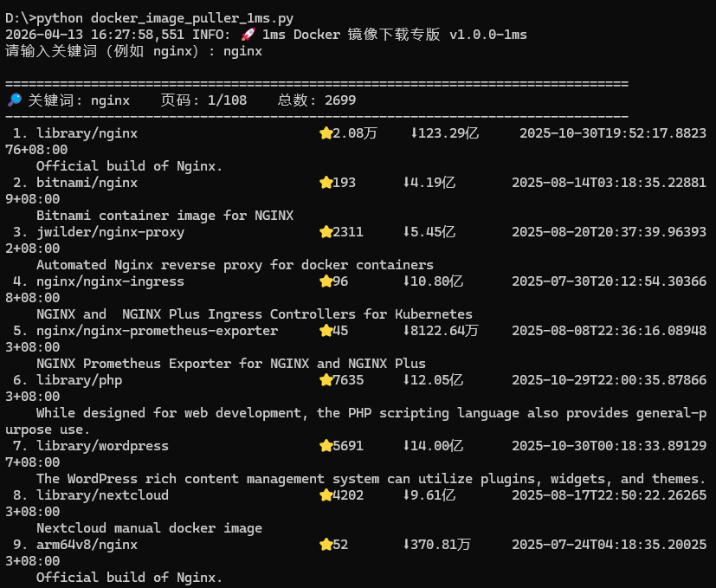Select the library/nginx result entry

87,133
